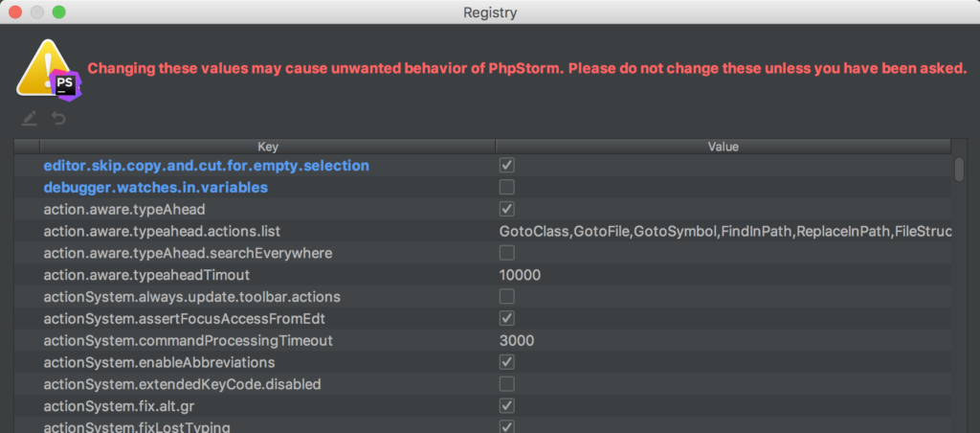Select actionSystem.commandProcessingTimeout key
The height and width of the screenshot is (433, 980).
click(x=189, y=340)
